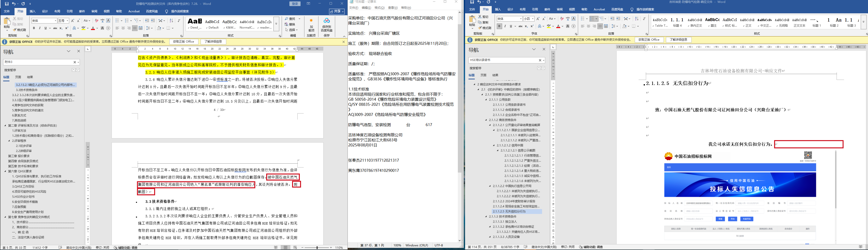Open 查找 find in 谈判文件 ribbon
The image size is (868, 250).
(x=290, y=19)
